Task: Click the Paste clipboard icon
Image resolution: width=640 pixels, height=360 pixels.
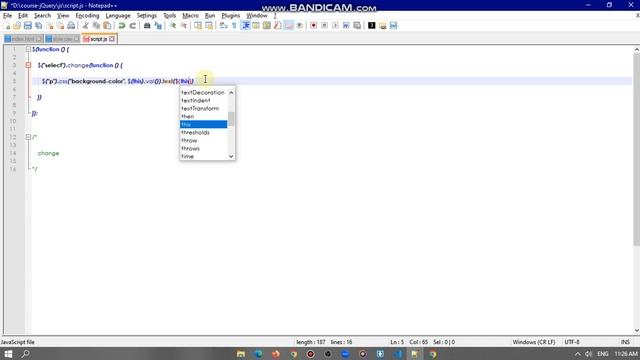Action: coord(107,26)
